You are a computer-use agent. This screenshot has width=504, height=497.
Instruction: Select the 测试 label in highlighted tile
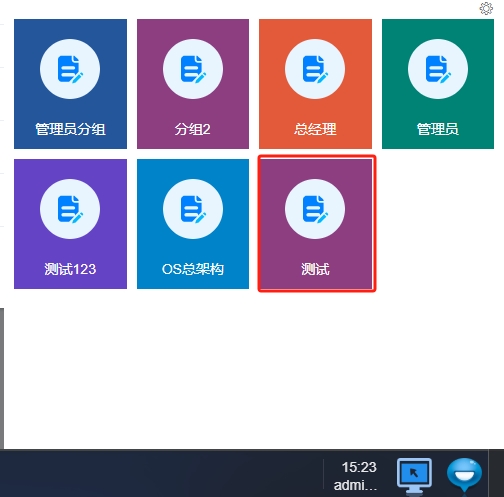(x=315, y=269)
